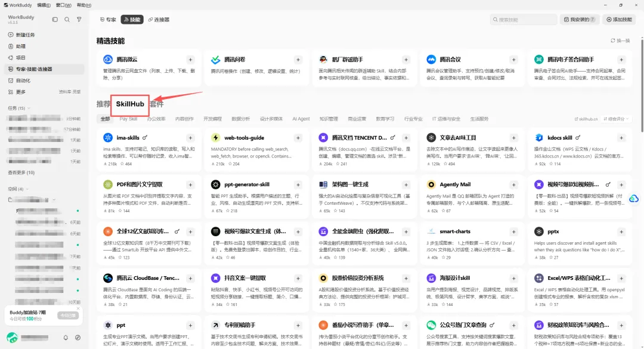Screen dimensions: 644x349
Task: Add pptx skill using its plus button
Action: tap(621, 231)
